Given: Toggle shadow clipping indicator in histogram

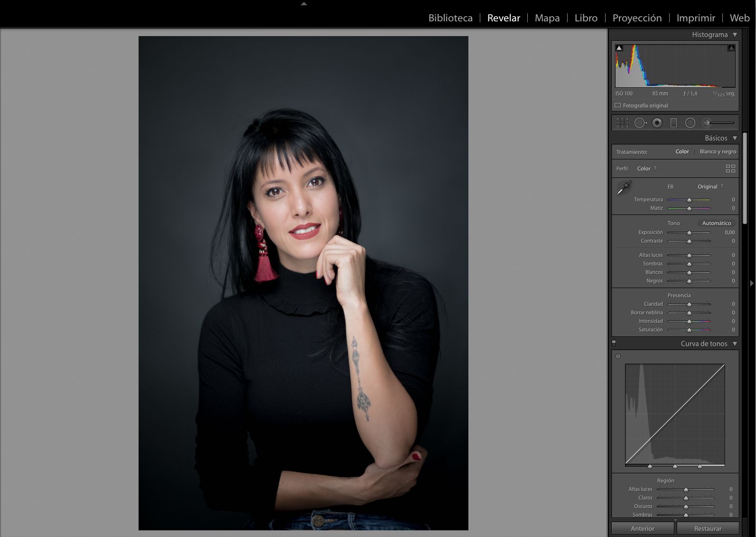Looking at the screenshot, I should coord(619,48).
